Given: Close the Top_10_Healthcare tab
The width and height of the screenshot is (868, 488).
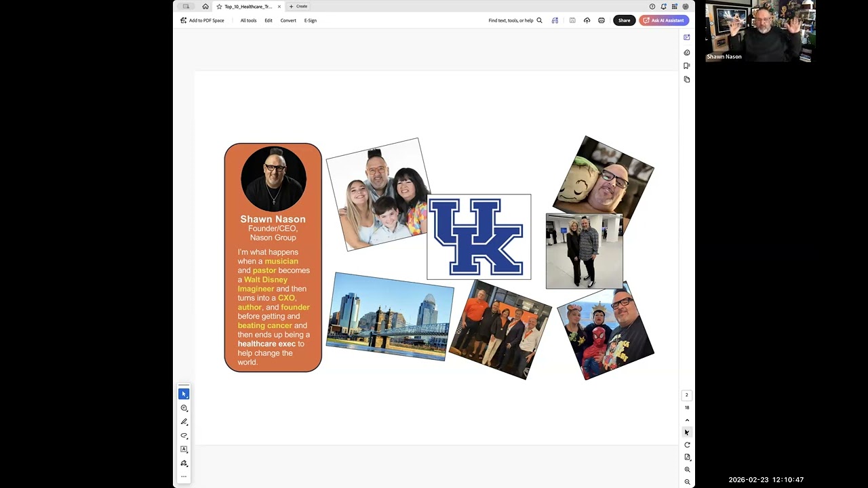Looking at the screenshot, I should tap(279, 6).
